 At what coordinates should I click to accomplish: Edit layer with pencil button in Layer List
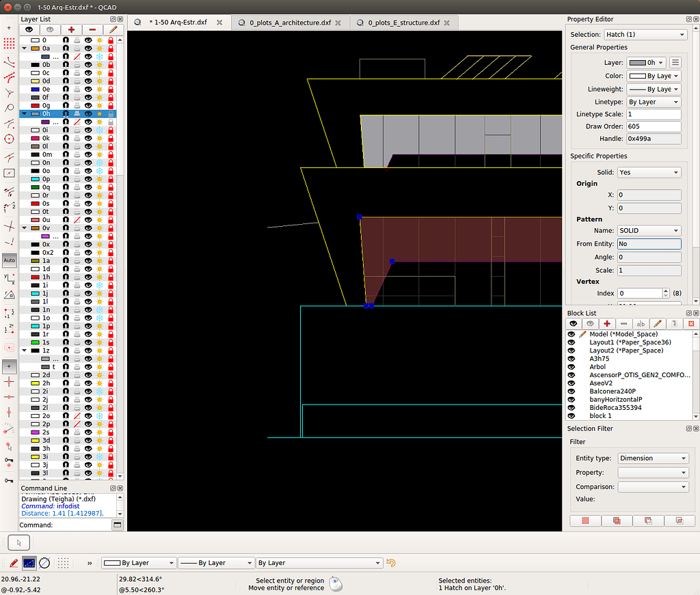[x=113, y=29]
